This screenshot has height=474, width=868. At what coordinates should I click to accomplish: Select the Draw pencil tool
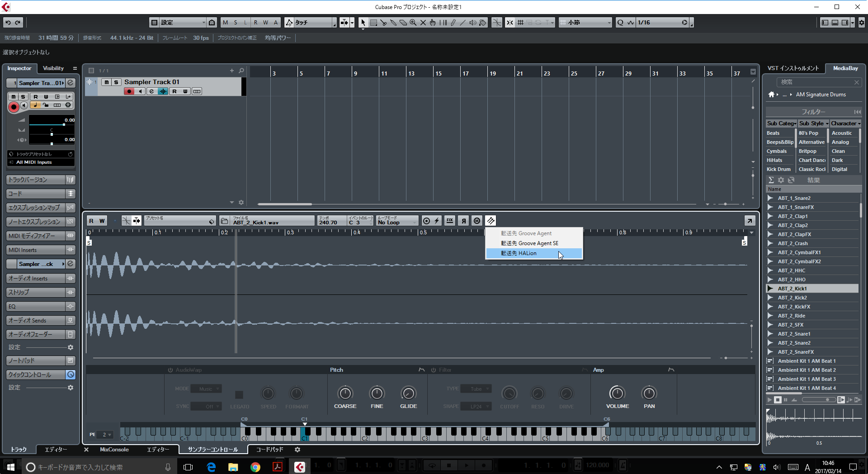453,22
